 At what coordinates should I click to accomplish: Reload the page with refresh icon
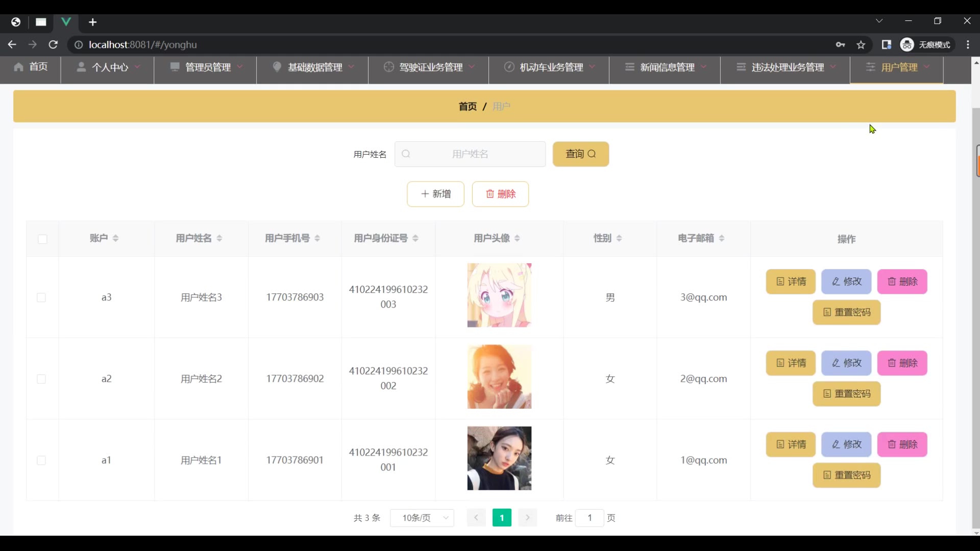[x=53, y=45]
